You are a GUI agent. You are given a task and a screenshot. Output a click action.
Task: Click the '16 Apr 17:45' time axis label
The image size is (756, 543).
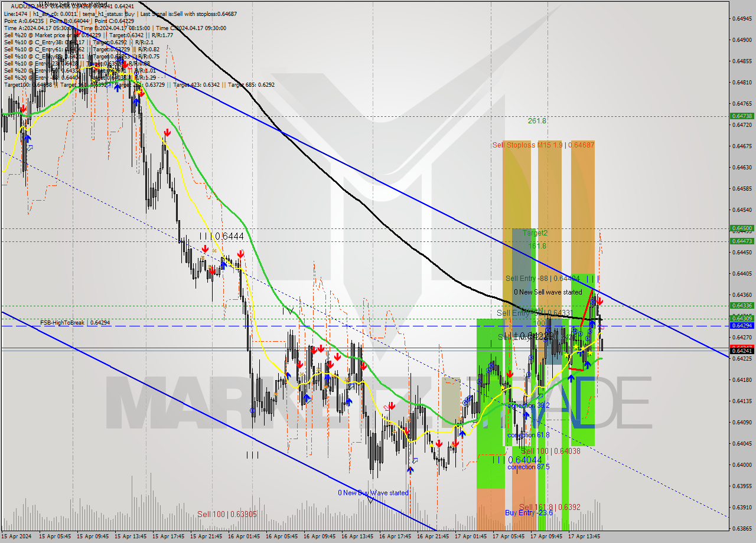tap(395, 537)
